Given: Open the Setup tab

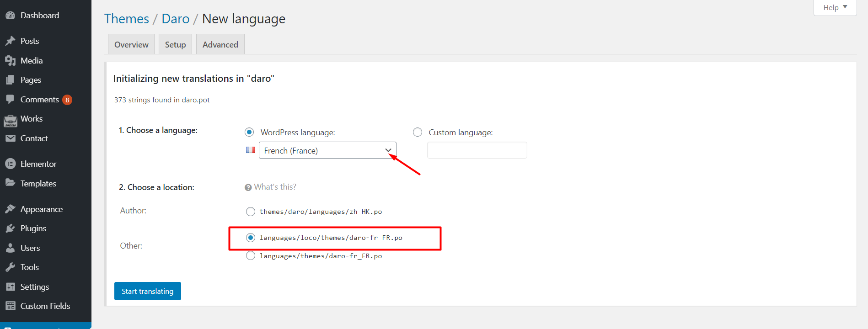Looking at the screenshot, I should (x=175, y=45).
